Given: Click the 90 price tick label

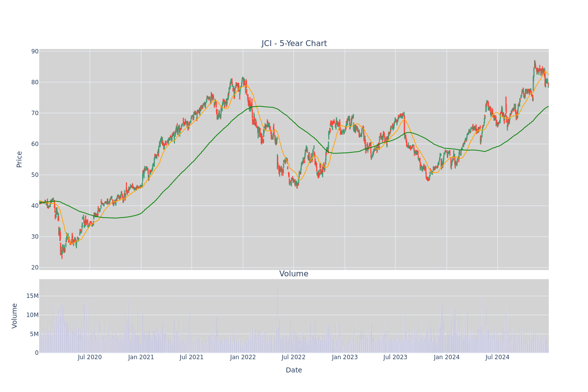Looking at the screenshot, I should 35,51.
